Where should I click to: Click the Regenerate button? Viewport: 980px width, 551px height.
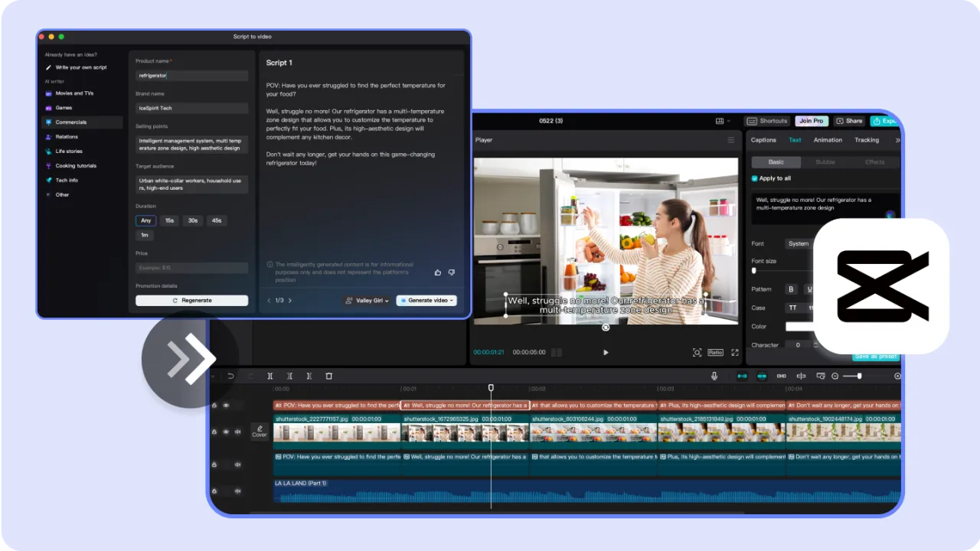[x=191, y=300]
